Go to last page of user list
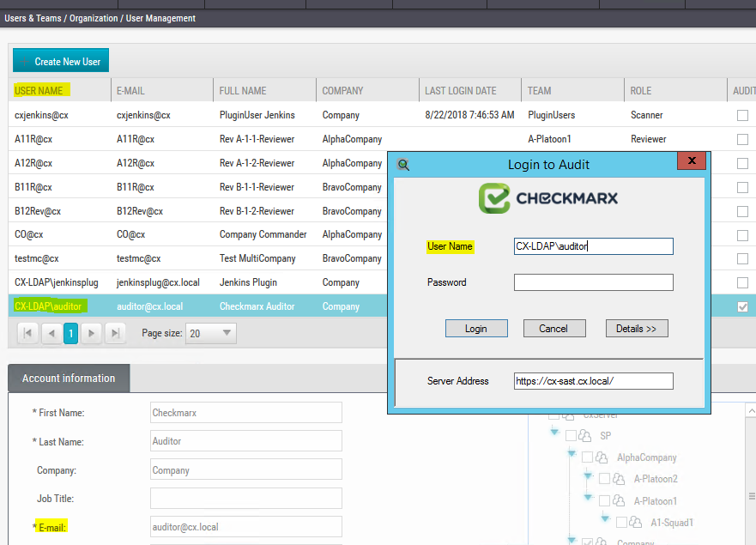Viewport: 756px width, 545px height. pyautogui.click(x=115, y=333)
